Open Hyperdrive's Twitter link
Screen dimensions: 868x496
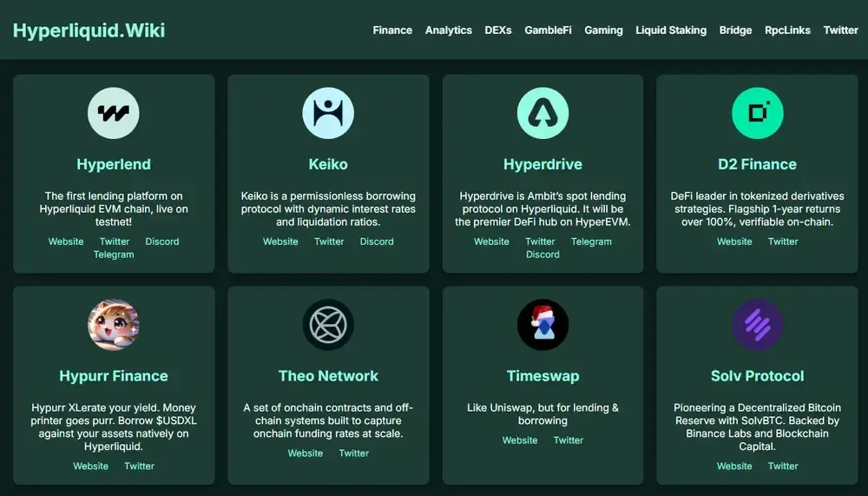tap(540, 241)
